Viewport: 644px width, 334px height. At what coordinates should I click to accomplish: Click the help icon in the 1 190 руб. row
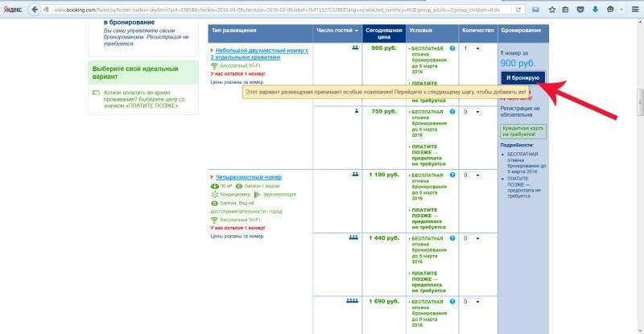452,175
